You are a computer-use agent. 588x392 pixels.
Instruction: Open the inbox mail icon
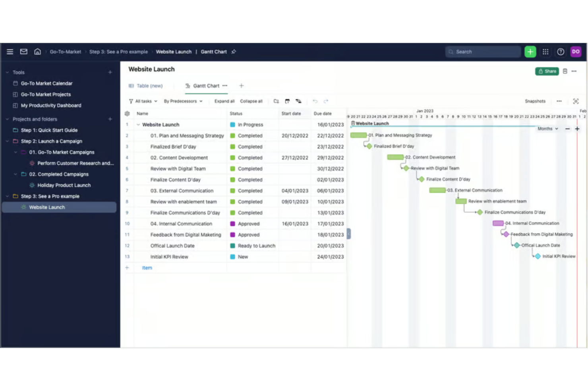24,52
